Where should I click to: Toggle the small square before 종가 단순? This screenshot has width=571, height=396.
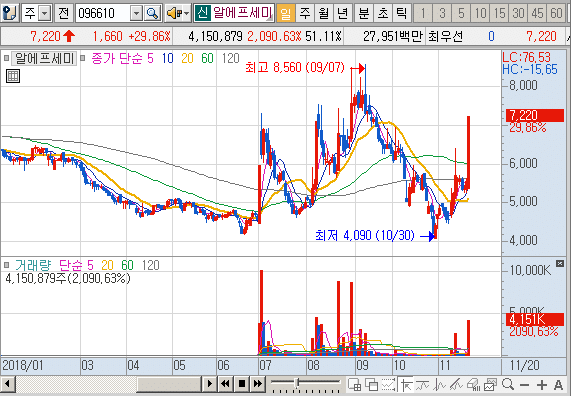point(83,58)
